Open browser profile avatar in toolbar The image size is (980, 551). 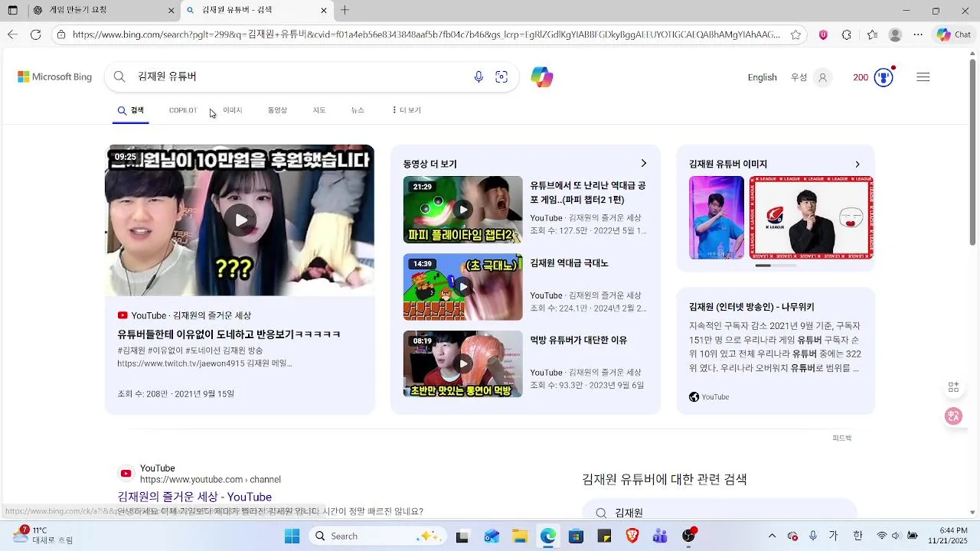pyautogui.click(x=895, y=34)
